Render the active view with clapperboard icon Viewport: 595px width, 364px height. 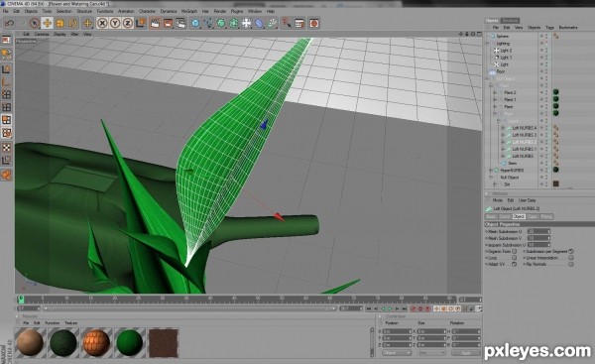click(x=155, y=23)
